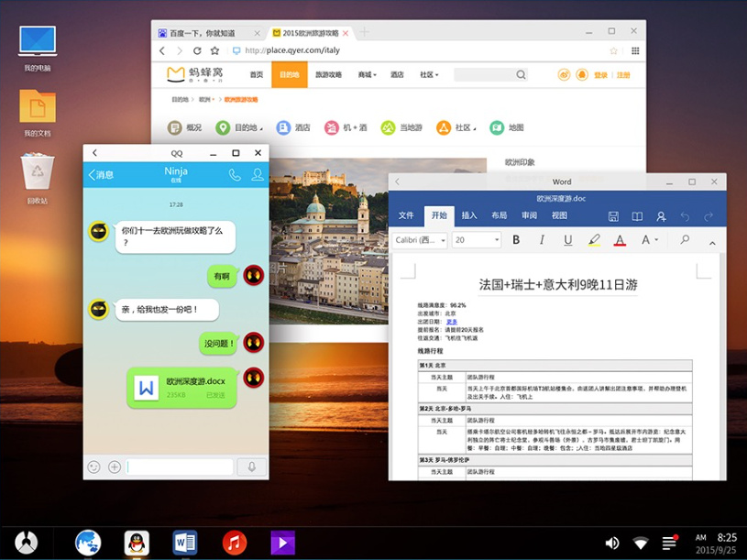Click the browser forward arrow
The height and width of the screenshot is (560, 747).
(x=180, y=50)
